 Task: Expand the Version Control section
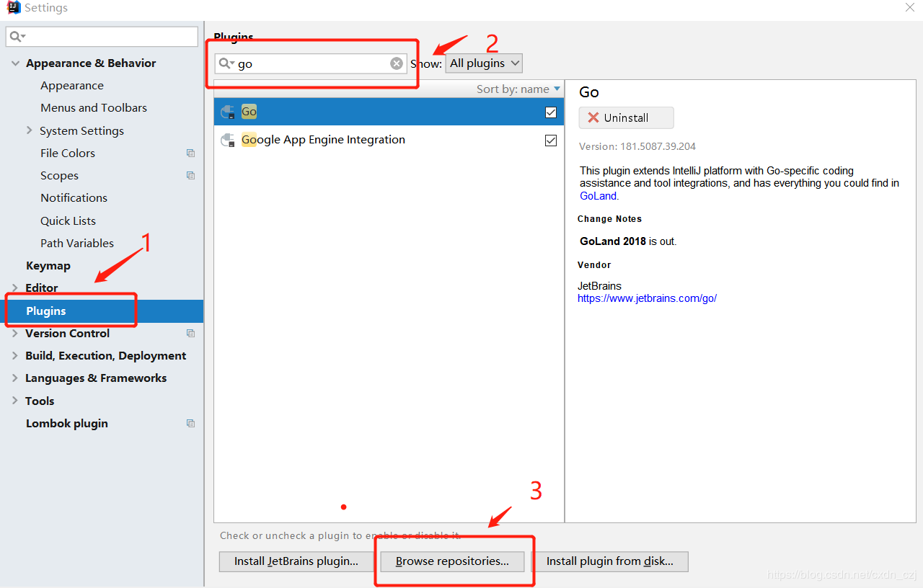point(15,333)
